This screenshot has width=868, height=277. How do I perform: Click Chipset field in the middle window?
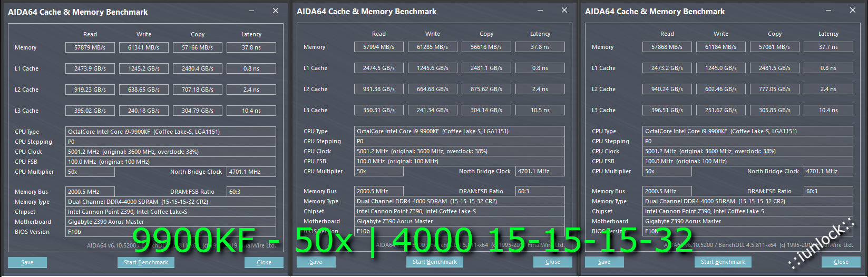pos(460,211)
